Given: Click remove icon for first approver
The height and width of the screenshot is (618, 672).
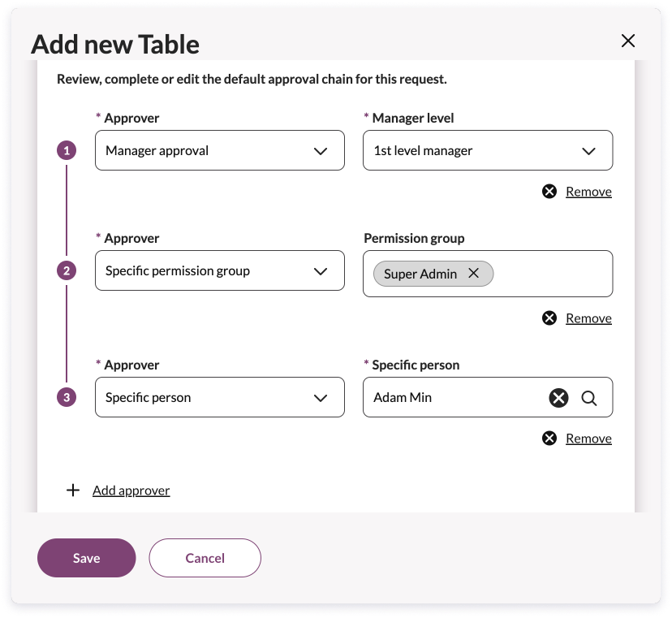Looking at the screenshot, I should pos(549,192).
